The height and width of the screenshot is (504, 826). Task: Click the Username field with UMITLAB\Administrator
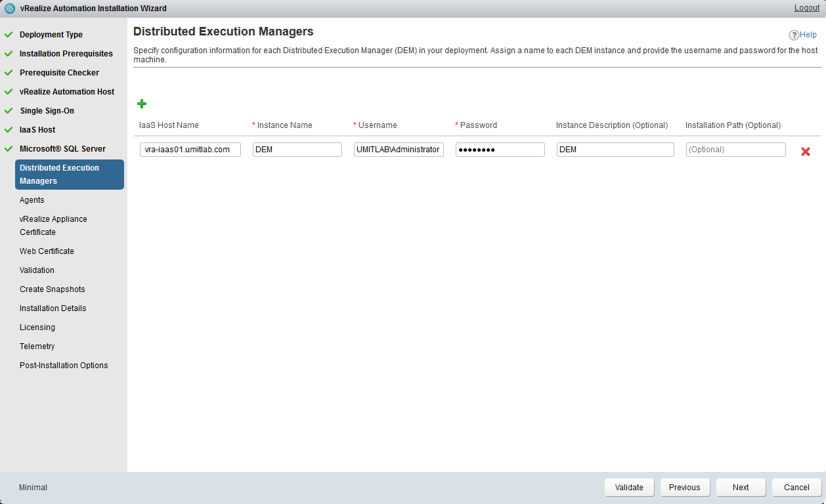coord(399,150)
